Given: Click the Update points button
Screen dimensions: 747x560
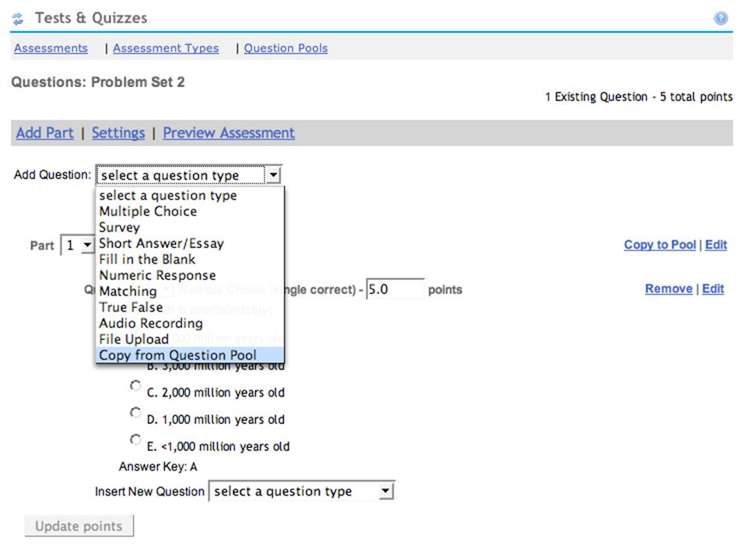Looking at the screenshot, I should (79, 527).
